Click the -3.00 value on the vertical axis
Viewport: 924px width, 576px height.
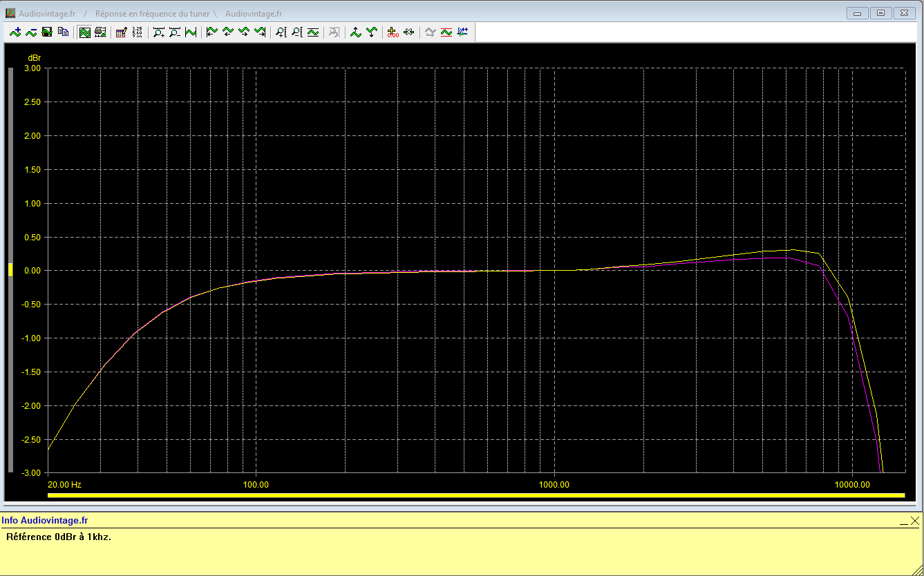click(x=30, y=473)
